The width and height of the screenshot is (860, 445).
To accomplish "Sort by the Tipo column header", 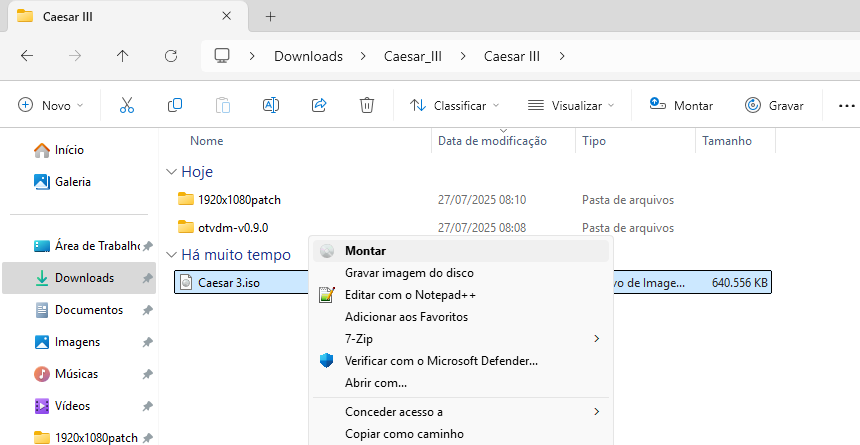I will (594, 140).
